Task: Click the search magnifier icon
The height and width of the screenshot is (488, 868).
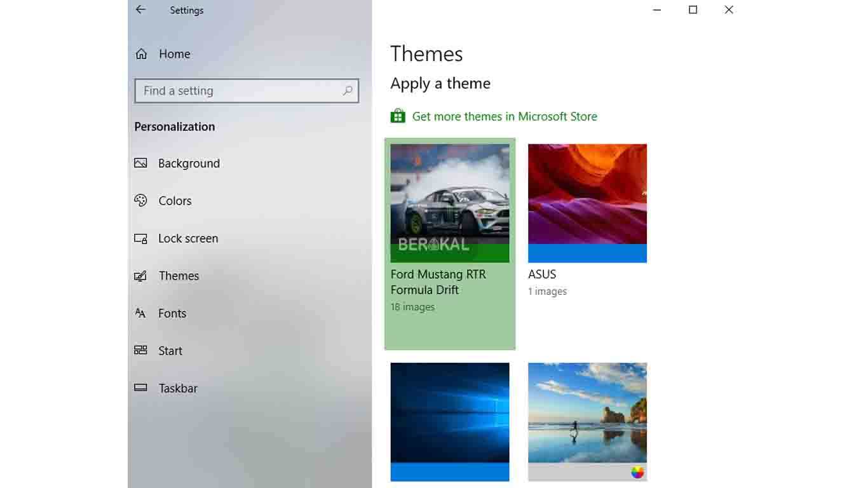Action: point(348,91)
